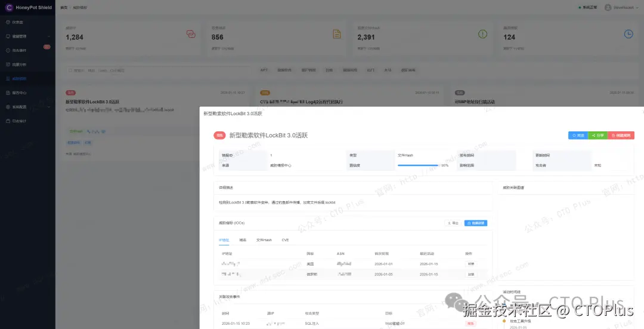The width and height of the screenshot is (644, 329).
Task: Click the 2026-01-05 cell in 俄罗斯 row
Action: [x=383, y=274]
